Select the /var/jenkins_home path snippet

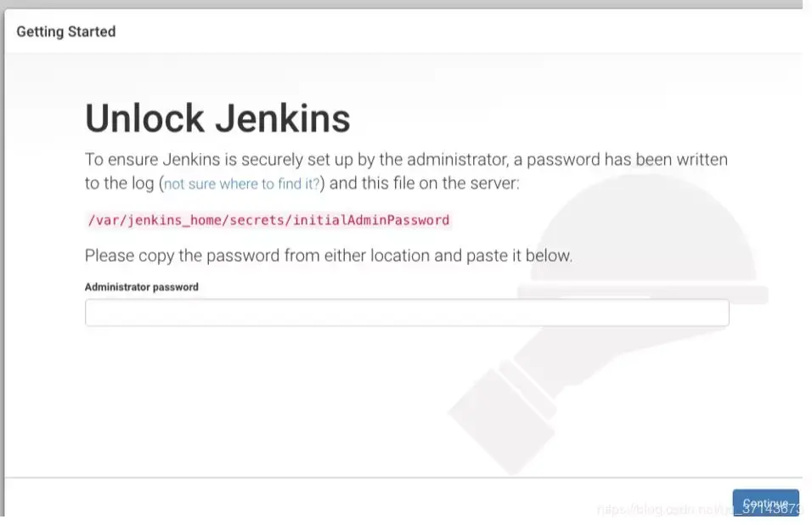[157, 220]
